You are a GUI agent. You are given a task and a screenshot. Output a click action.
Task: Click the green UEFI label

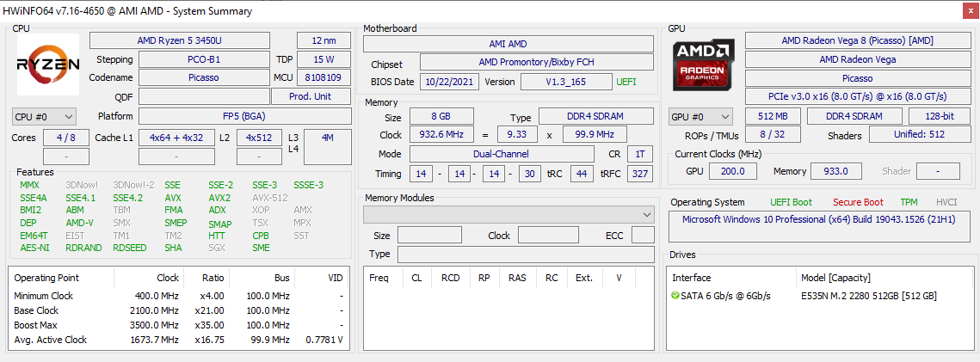pos(626,82)
